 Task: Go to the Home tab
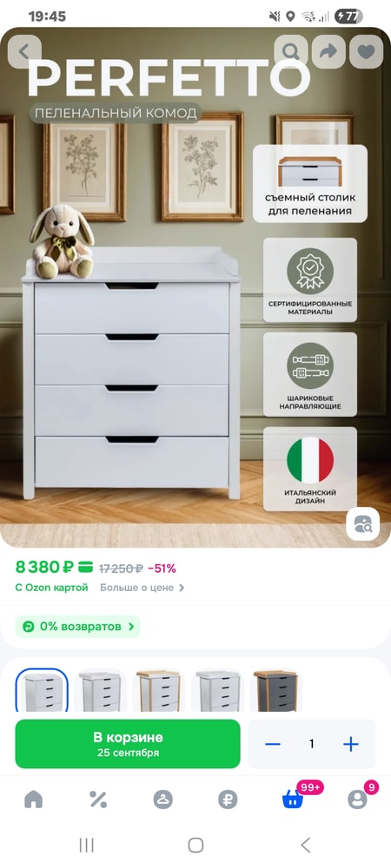[x=33, y=799]
